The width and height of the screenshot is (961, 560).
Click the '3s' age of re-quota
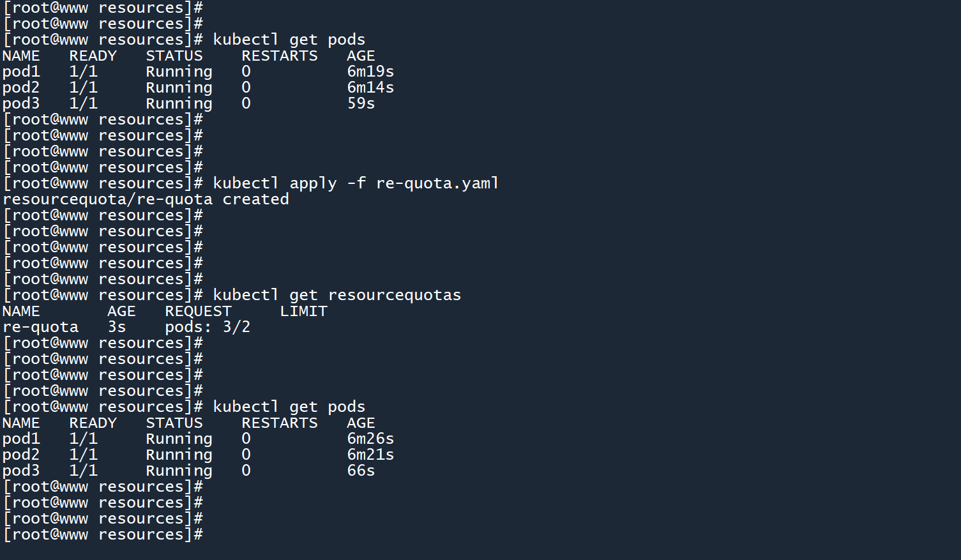click(117, 327)
